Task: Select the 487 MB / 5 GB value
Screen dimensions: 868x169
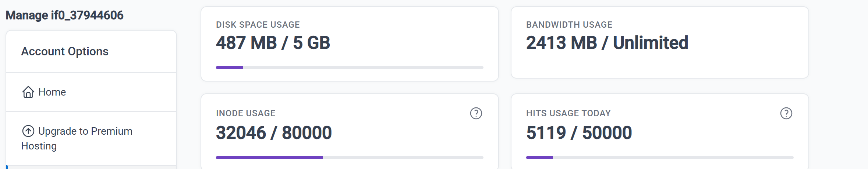Action: pos(273,43)
